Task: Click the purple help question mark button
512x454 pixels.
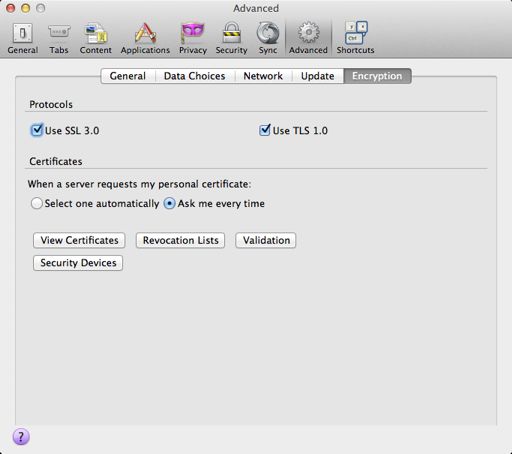Action: [21, 437]
